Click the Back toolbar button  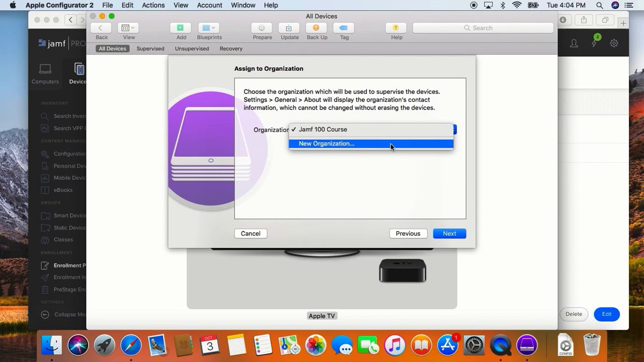coord(101,28)
